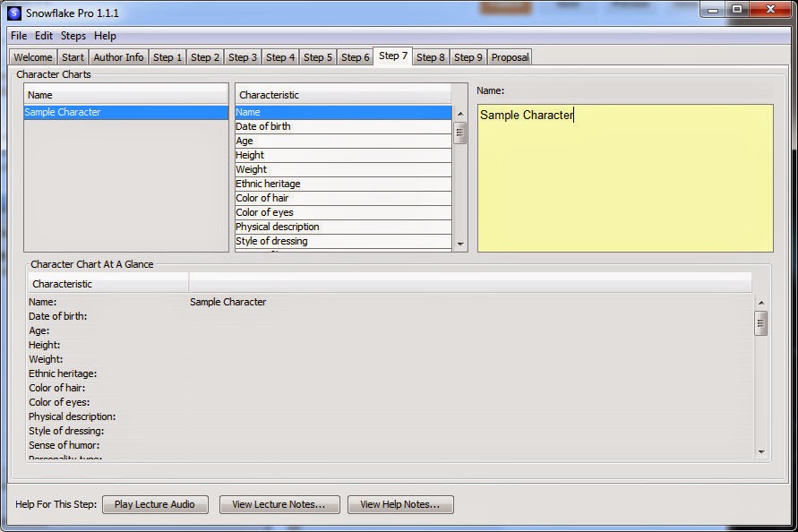The width and height of the screenshot is (798, 532).
Task: Select the Physical description characteristic
Action: point(343,227)
